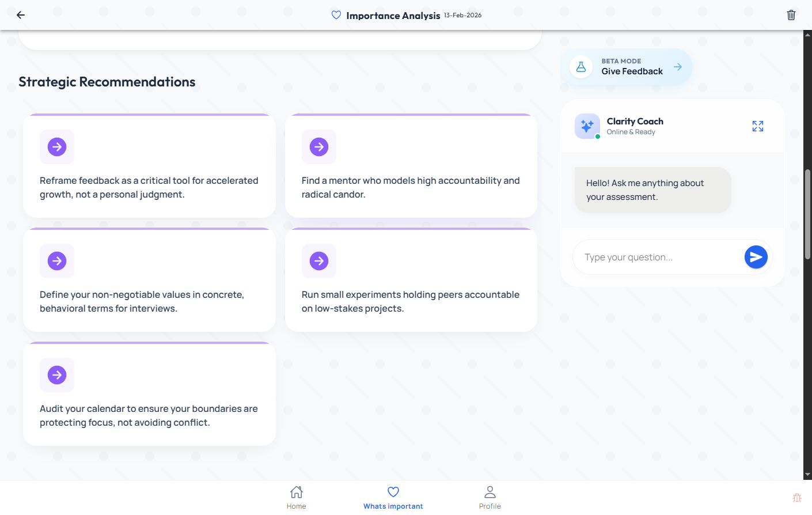The height and width of the screenshot is (515, 812).
Task: Click the Give Feedback arrow to expand
Action: 677,66
